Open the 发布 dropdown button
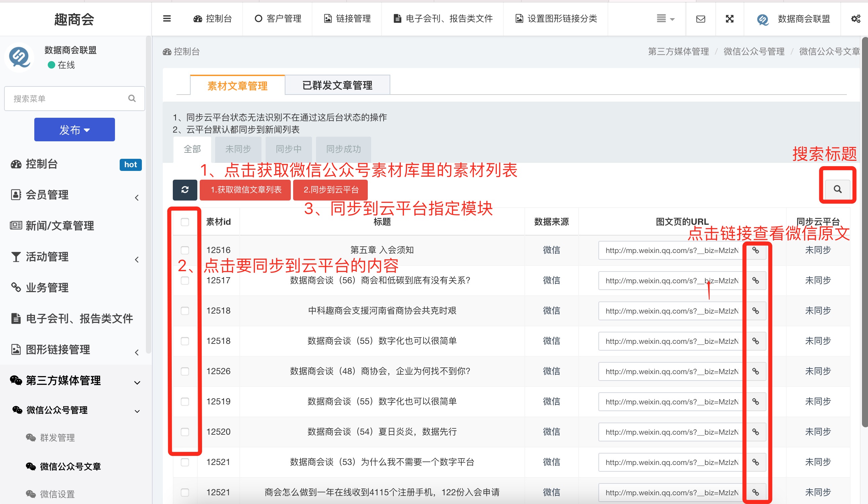The image size is (868, 504). pyautogui.click(x=74, y=130)
